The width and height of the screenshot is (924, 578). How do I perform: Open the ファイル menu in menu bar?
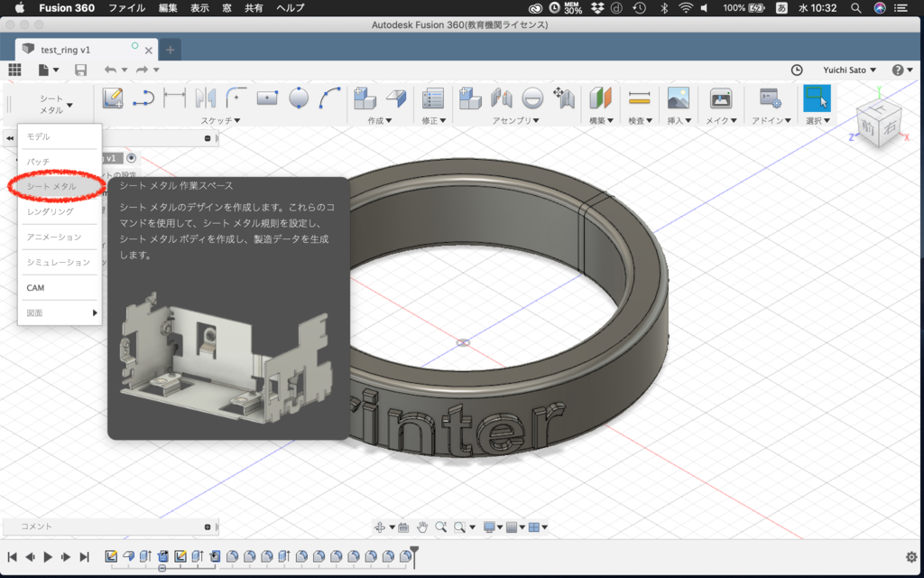coord(126,7)
